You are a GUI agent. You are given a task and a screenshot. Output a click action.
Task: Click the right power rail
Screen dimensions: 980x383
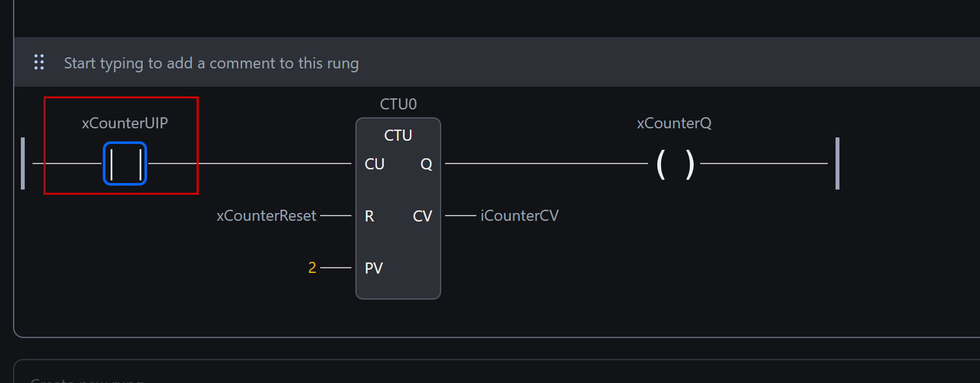[x=837, y=163]
